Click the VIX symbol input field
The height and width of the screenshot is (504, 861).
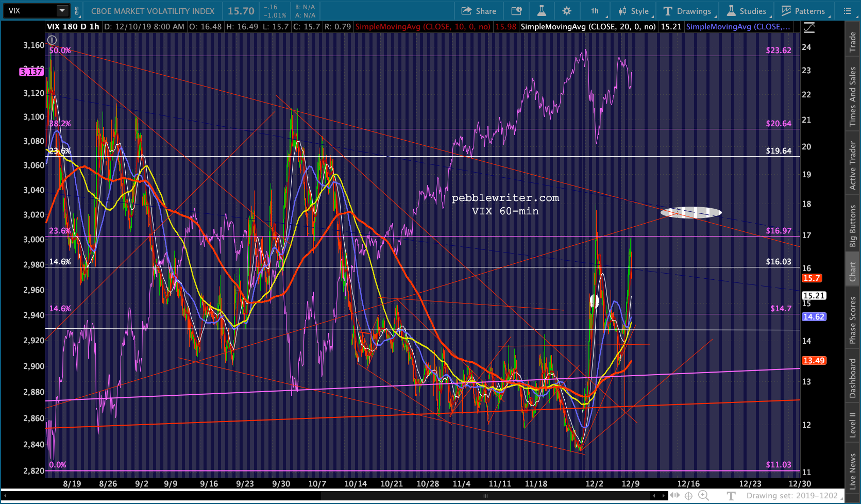point(30,10)
